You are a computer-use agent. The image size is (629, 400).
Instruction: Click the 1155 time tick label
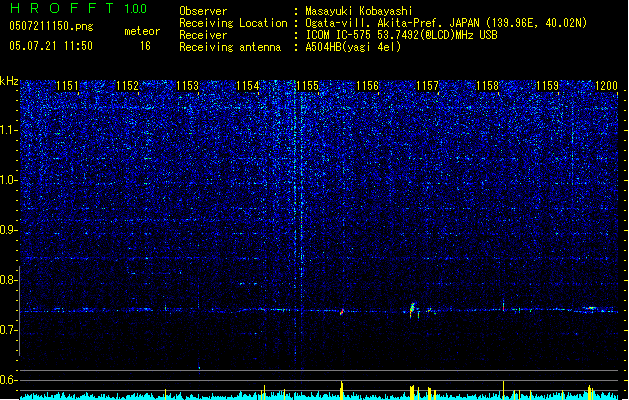[x=308, y=86]
